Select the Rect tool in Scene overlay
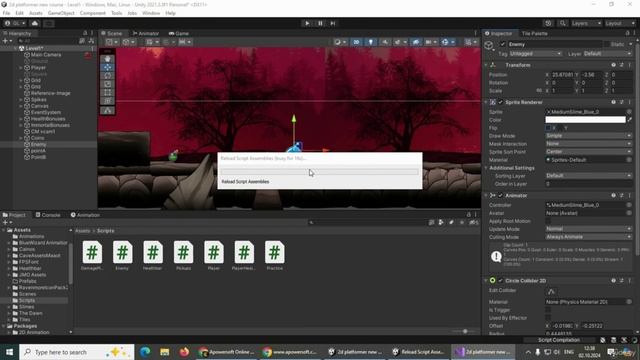The image size is (640, 360). pos(107,93)
